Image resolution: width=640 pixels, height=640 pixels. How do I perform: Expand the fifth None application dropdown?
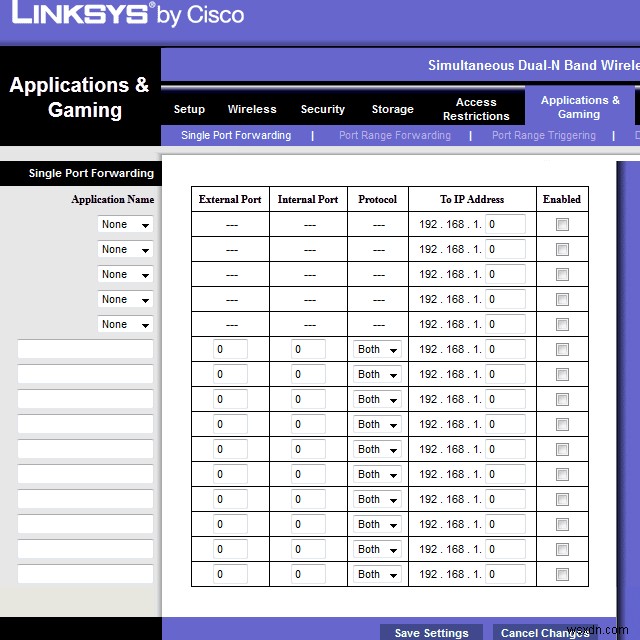[125, 324]
